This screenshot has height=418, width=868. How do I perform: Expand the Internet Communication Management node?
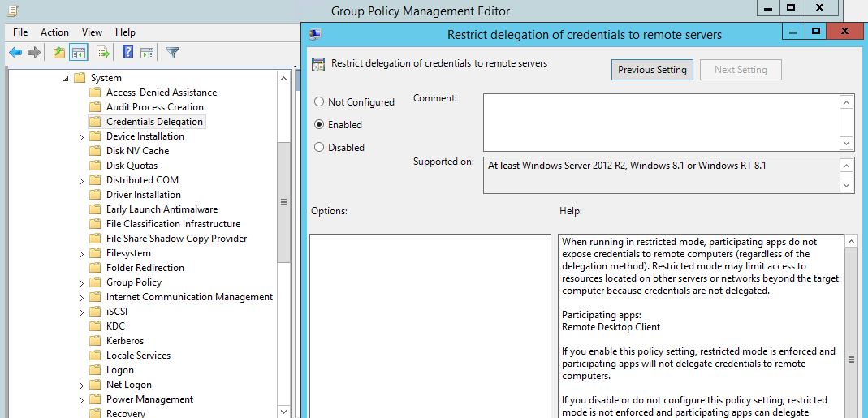82,297
